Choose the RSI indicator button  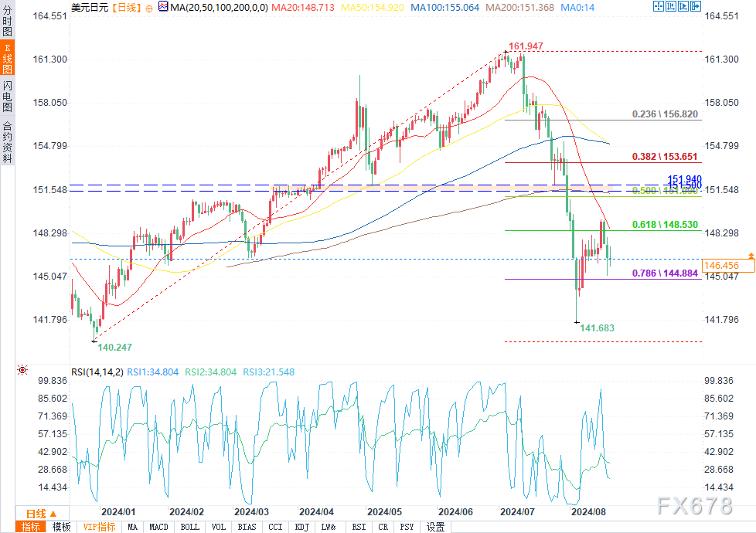coord(359,527)
